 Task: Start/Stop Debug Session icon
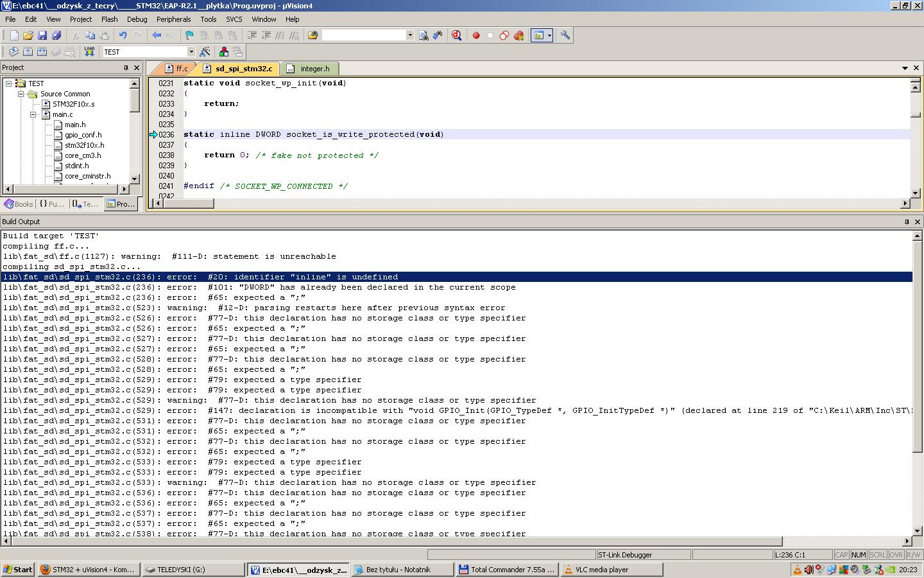456,35
